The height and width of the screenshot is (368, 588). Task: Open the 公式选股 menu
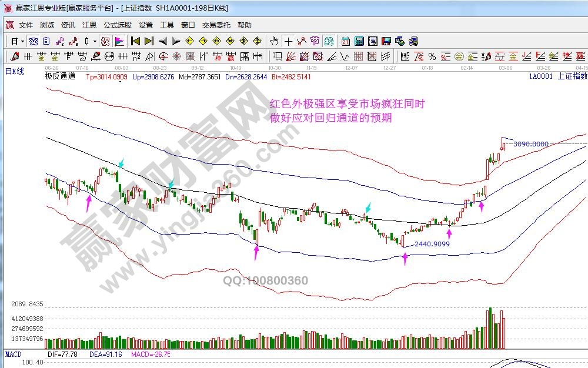tap(118, 25)
